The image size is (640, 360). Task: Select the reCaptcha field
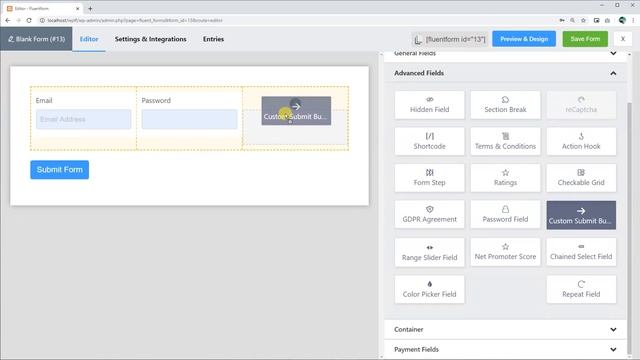tap(581, 105)
